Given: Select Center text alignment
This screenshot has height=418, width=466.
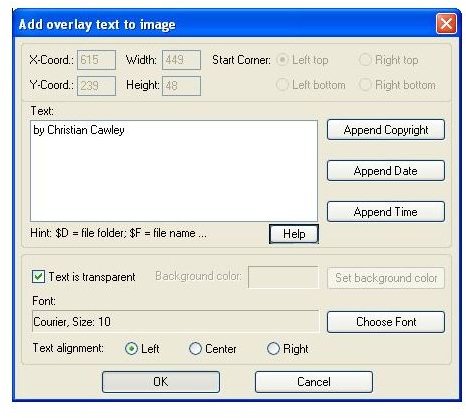Looking at the screenshot, I should (x=195, y=349).
